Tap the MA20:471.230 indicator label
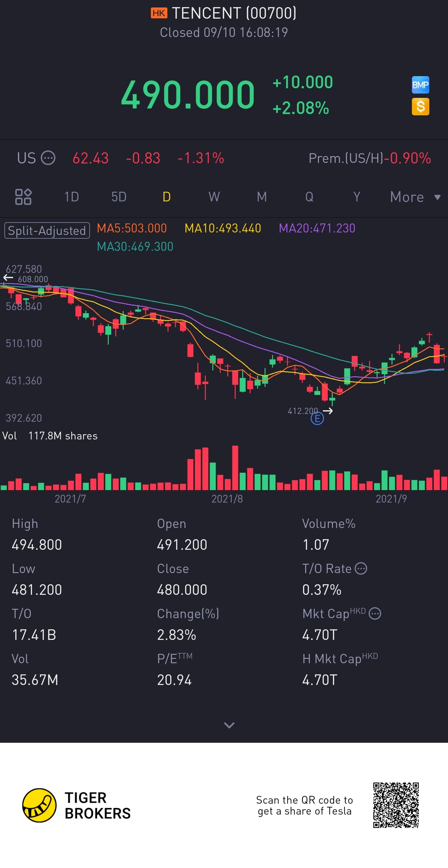This screenshot has width=448, height=868. 317,228
